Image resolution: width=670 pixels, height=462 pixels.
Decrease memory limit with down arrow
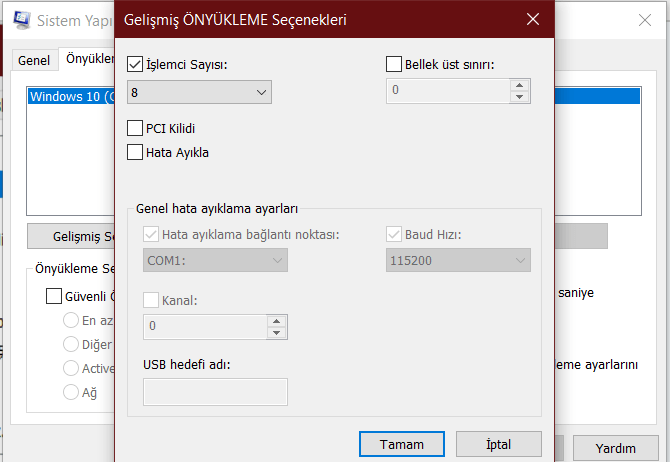pos(519,97)
